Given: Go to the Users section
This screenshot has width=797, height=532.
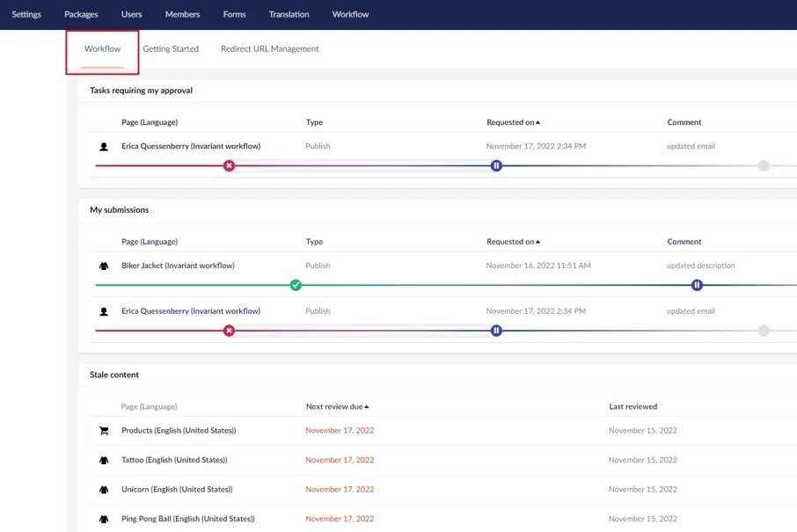Looking at the screenshot, I should coord(132,14).
